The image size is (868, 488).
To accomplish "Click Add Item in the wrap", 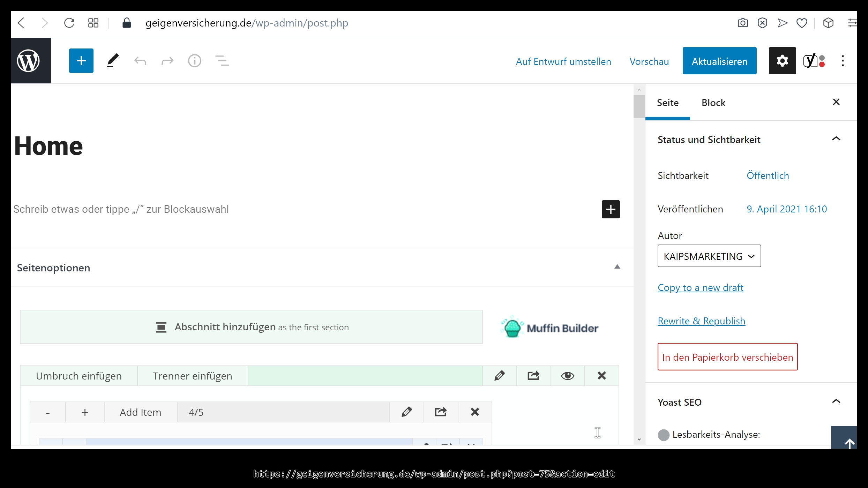I will click(141, 412).
